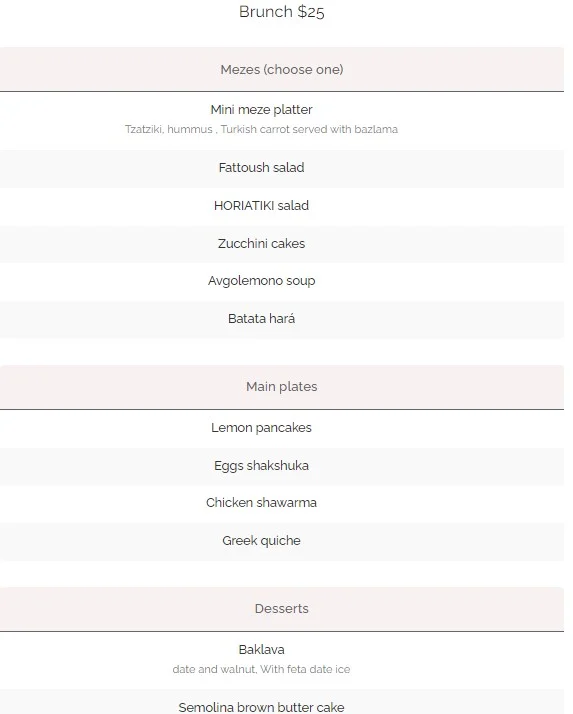Select the Lemon pancakes main plate

[282, 428]
